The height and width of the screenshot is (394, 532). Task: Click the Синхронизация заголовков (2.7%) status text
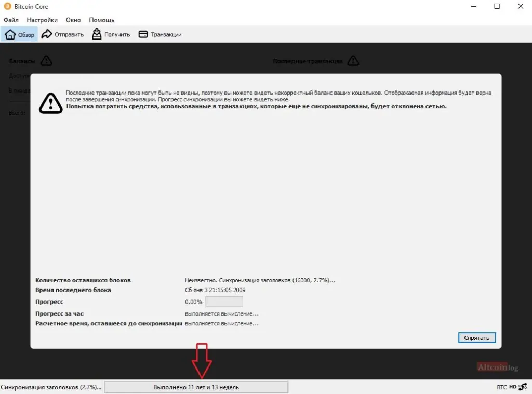[51, 387]
